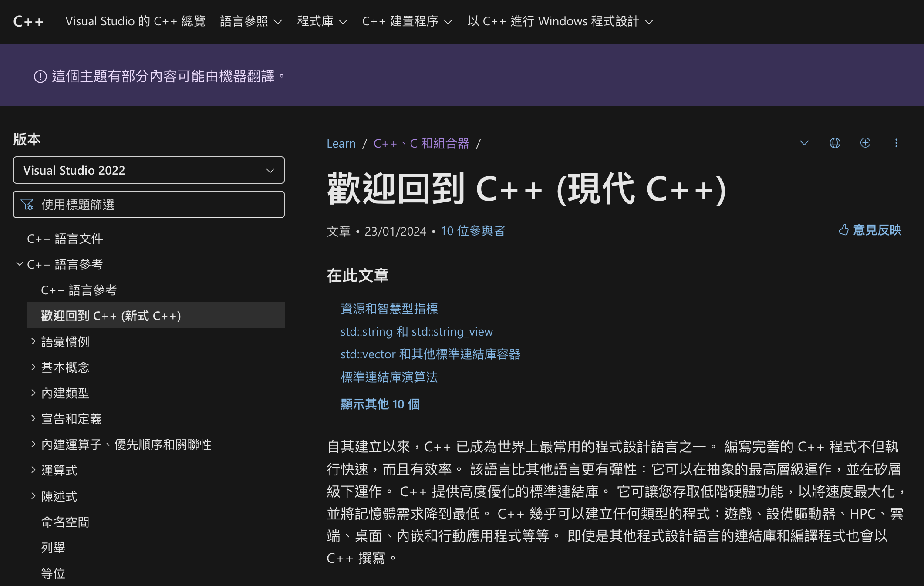Click the globe language icon
The width and height of the screenshot is (924, 586).
(835, 143)
